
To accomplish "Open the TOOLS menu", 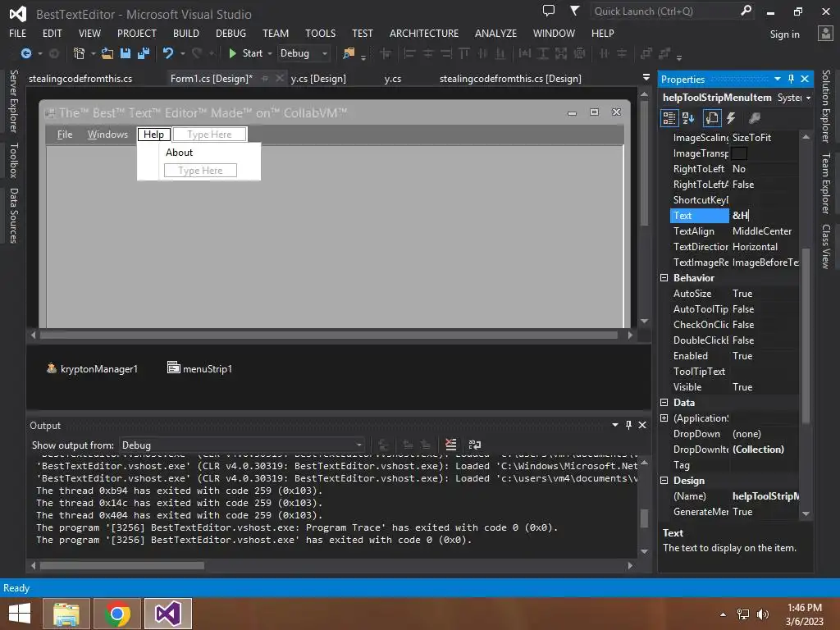I will pyautogui.click(x=321, y=33).
